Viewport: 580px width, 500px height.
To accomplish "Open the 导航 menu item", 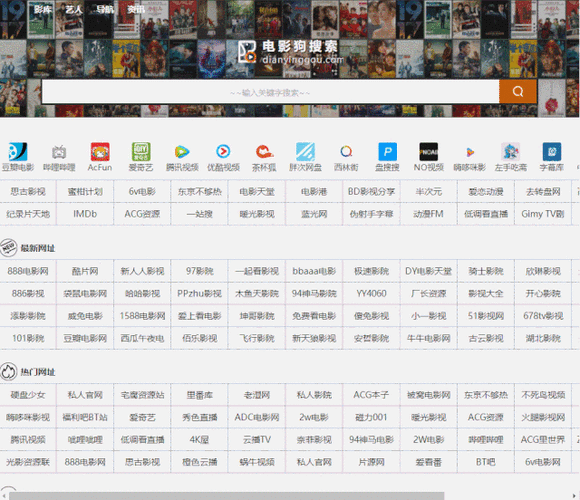I will click(105, 10).
